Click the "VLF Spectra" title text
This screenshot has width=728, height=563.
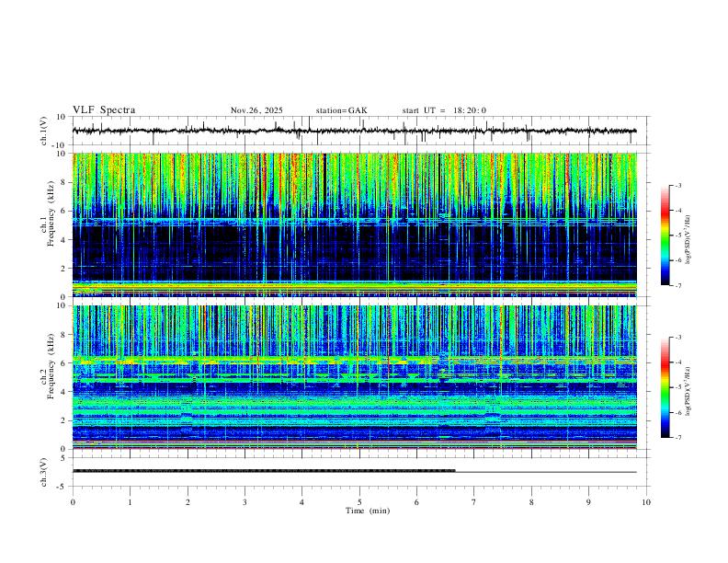[104, 110]
